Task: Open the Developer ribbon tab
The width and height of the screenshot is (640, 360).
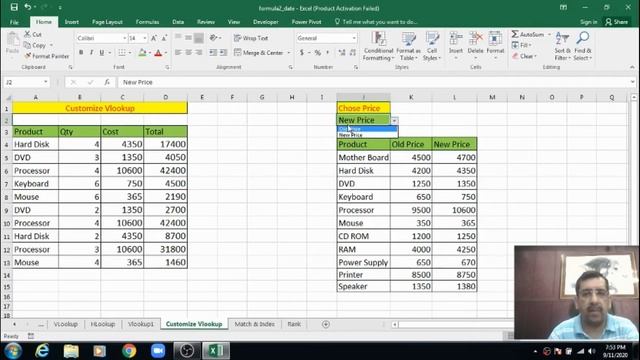Action: click(266, 22)
